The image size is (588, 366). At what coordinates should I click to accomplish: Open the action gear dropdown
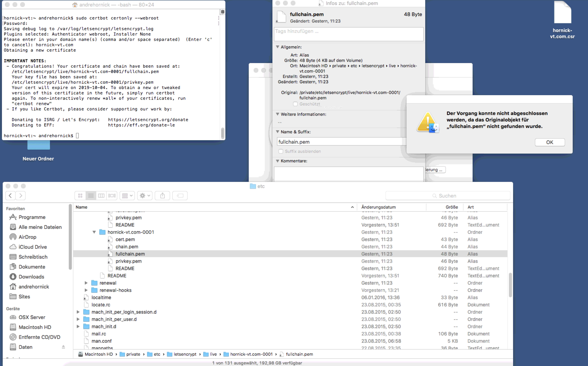point(145,196)
